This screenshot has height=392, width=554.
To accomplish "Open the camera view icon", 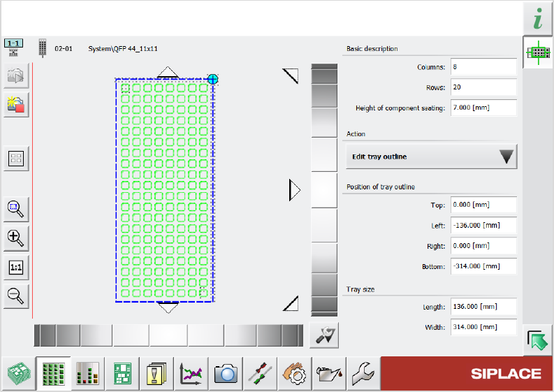I will 226,374.
